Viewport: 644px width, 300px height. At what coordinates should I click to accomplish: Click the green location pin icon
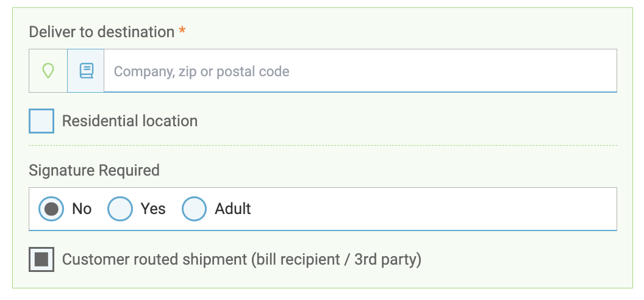[48, 71]
